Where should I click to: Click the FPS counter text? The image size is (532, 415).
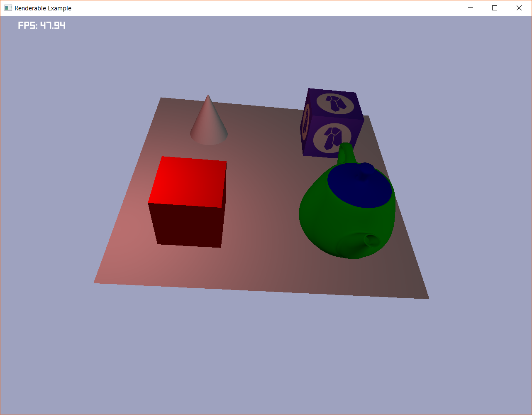(x=41, y=25)
